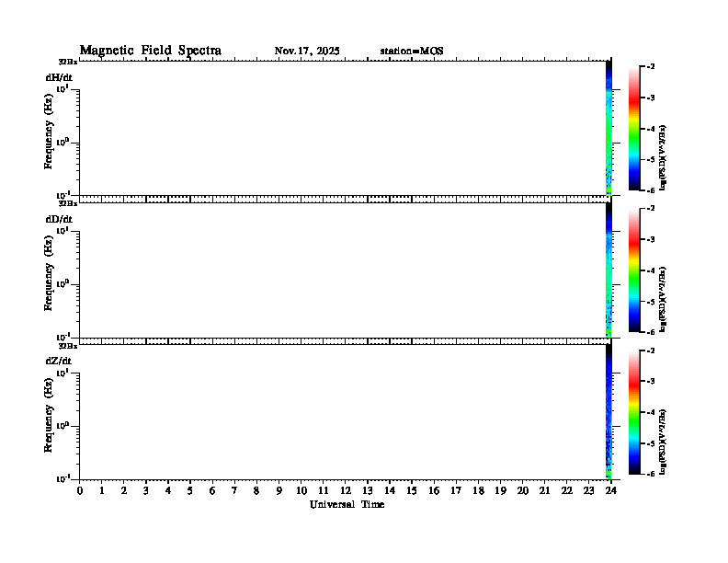Image resolution: width=728 pixels, height=563 pixels.
Task: Click the dD/dt spectrum data strip near hour 24
Action: pyautogui.click(x=609, y=270)
